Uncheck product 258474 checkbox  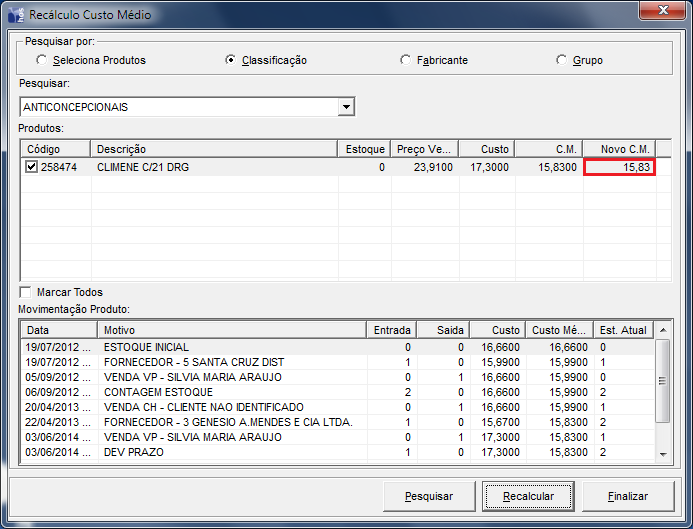click(x=30, y=167)
